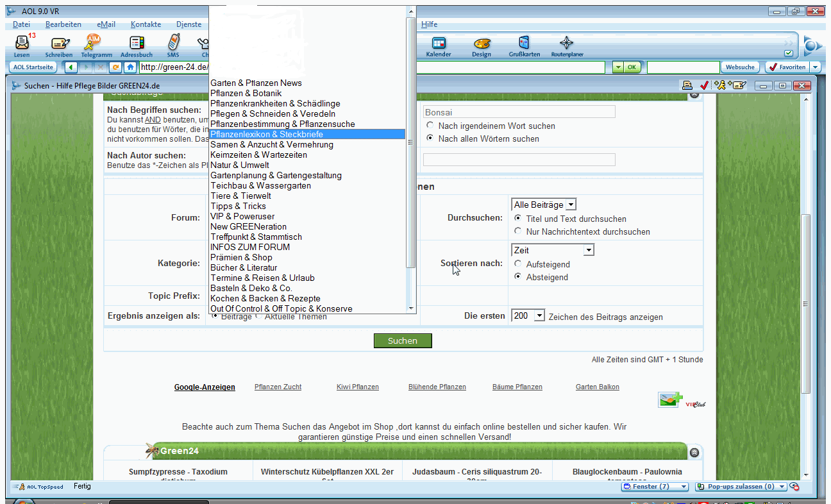Open the 'Alle Beiträge' dropdown
Image resolution: width=831 pixels, height=504 pixels.
(544, 205)
